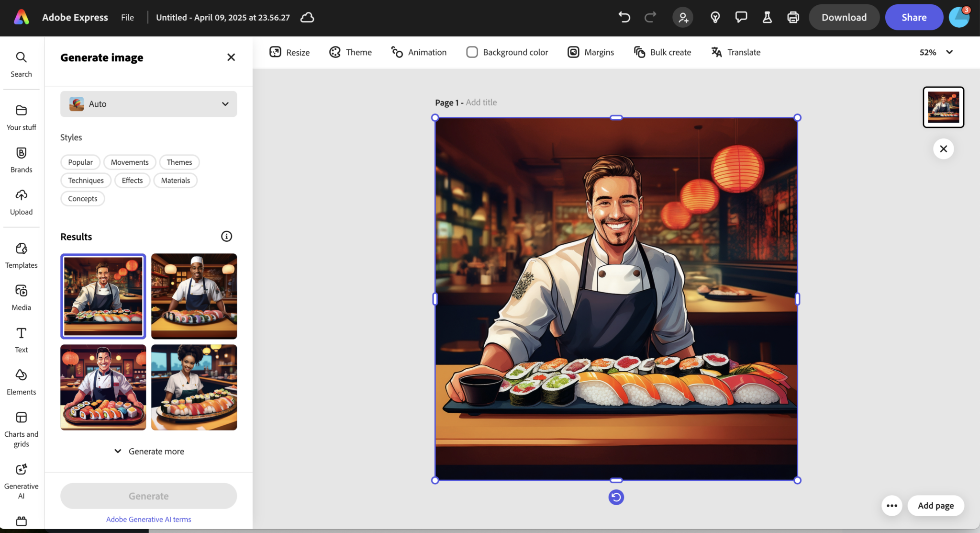Collapse the Generate more section
The image size is (980, 533).
pyautogui.click(x=148, y=451)
